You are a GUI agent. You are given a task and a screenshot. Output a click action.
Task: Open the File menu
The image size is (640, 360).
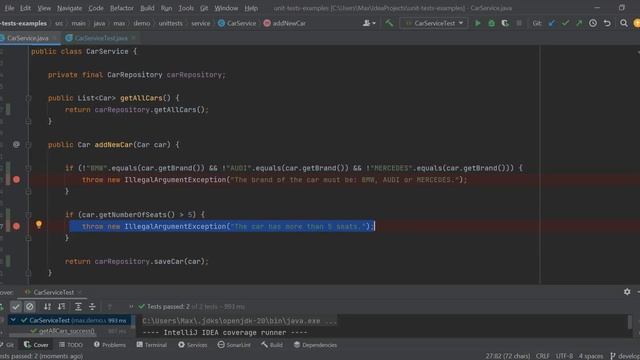point(9,8)
